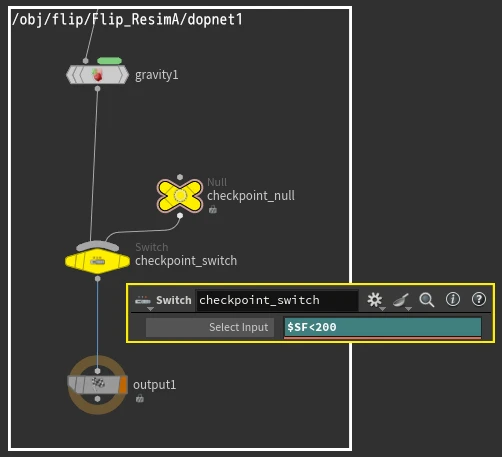
Task: Click the network path /obj/flip/Flip_ResimA/dopnet1
Action: tap(127, 19)
